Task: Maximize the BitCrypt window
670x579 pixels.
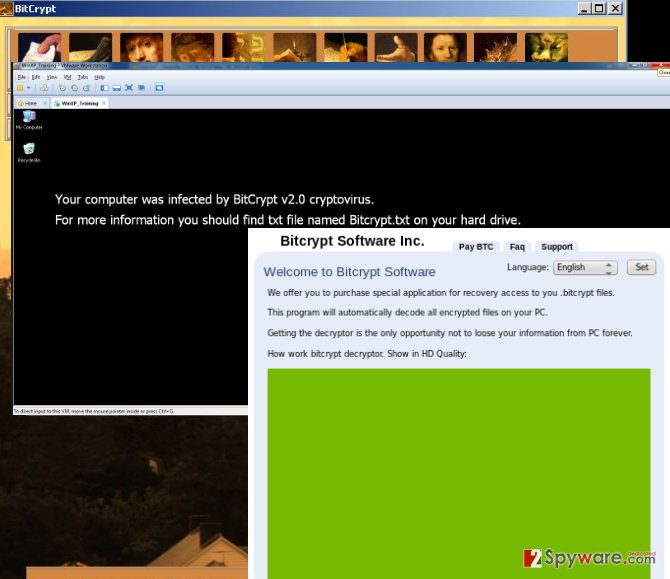Action: coord(599,8)
